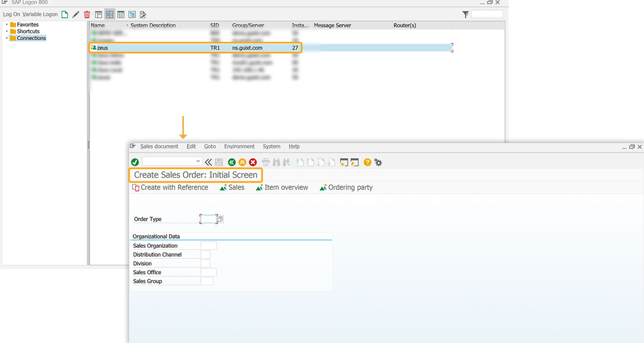Image resolution: width=644 pixels, height=343 pixels.
Task: Click the Sales Organization field
Action: click(208, 245)
